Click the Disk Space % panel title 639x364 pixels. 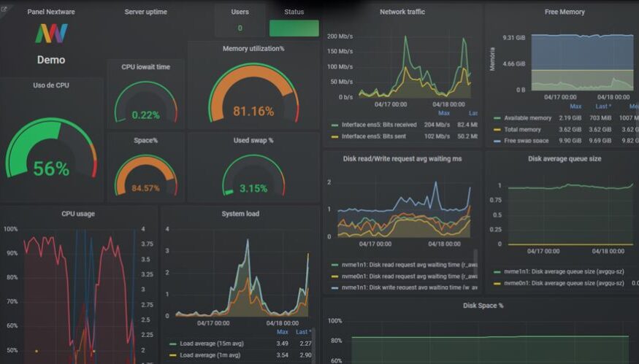(483, 305)
